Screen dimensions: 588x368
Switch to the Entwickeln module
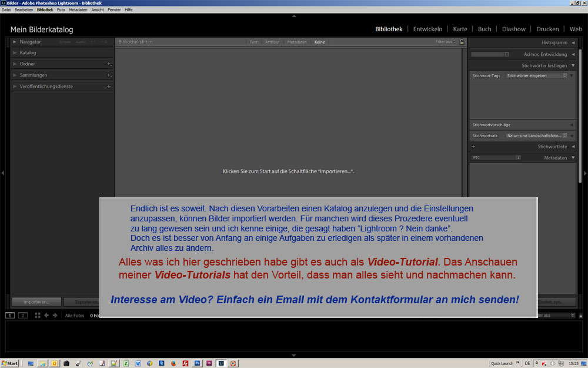pos(427,29)
